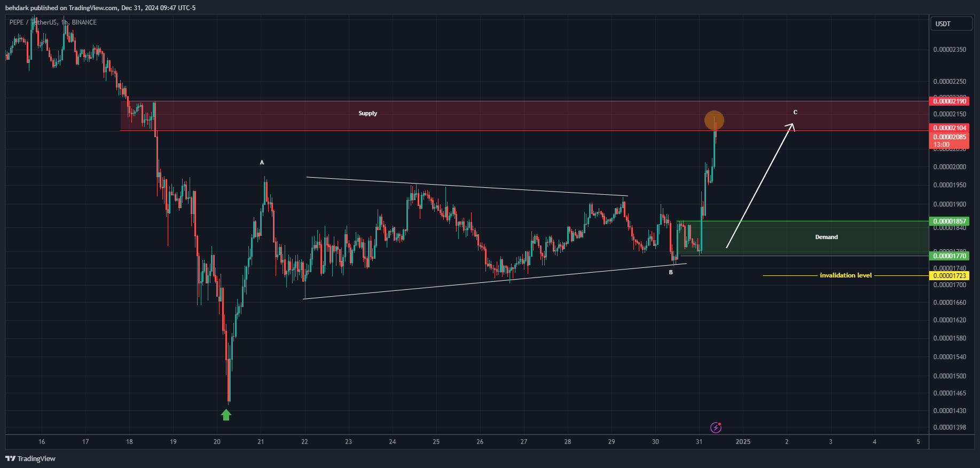Click date '28' on the time axis
980x468 pixels.
[568, 442]
